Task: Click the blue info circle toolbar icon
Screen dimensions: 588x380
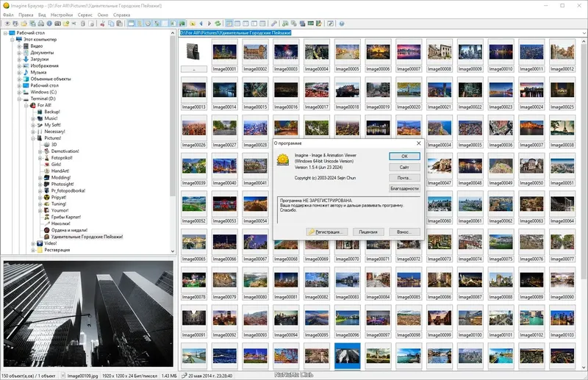Action: point(49,24)
